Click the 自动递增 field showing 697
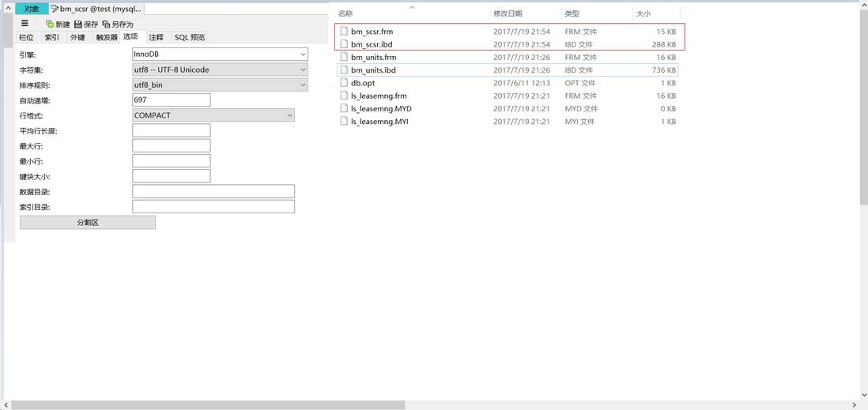Viewport: 868px width, 410px height. (172, 100)
